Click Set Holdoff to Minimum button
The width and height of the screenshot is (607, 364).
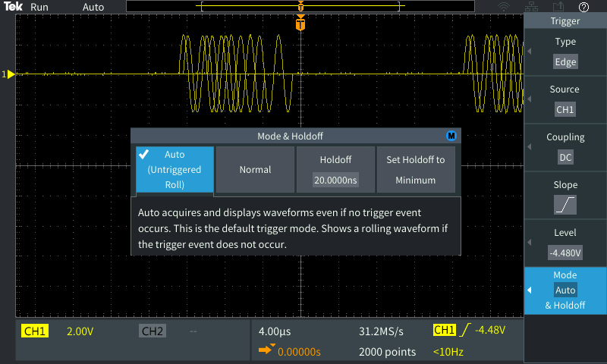click(416, 169)
